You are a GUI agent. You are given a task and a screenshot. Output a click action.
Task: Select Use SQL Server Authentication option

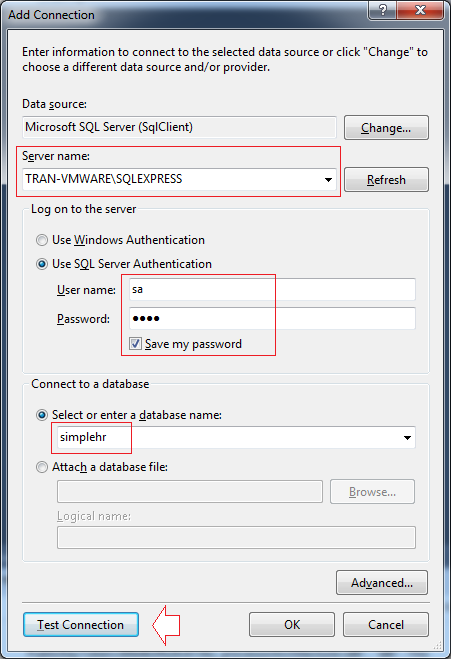(x=42, y=264)
